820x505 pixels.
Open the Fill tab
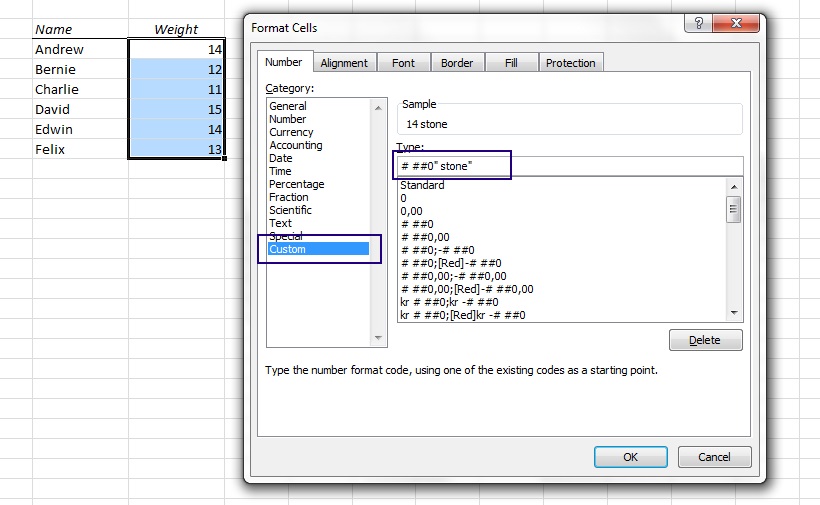(x=511, y=63)
